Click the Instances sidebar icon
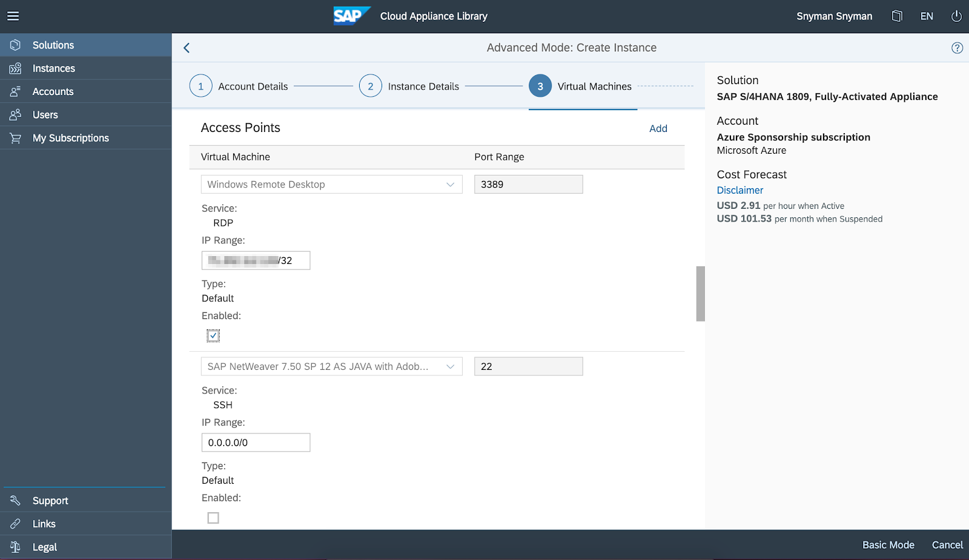Viewport: 969px width, 560px height. (x=15, y=68)
